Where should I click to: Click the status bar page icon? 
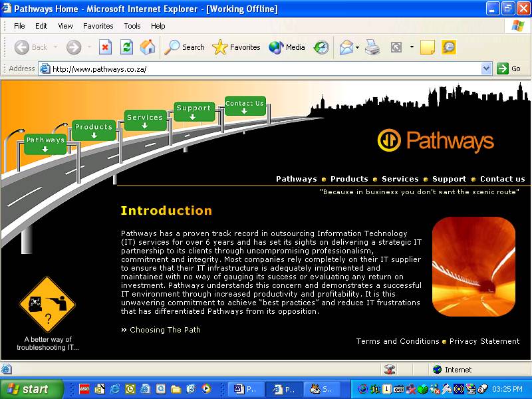coord(7,369)
